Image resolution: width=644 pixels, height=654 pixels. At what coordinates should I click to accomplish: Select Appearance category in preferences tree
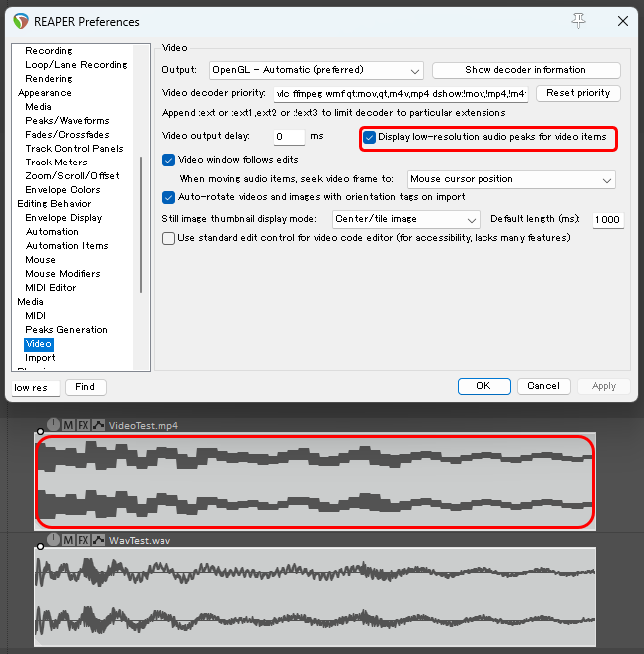[x=45, y=93]
